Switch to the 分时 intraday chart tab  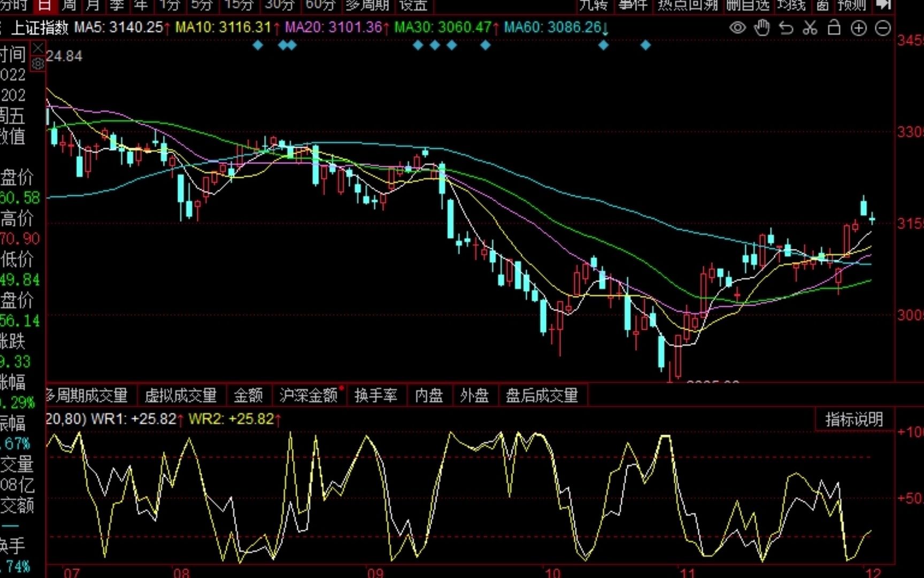(14, 5)
